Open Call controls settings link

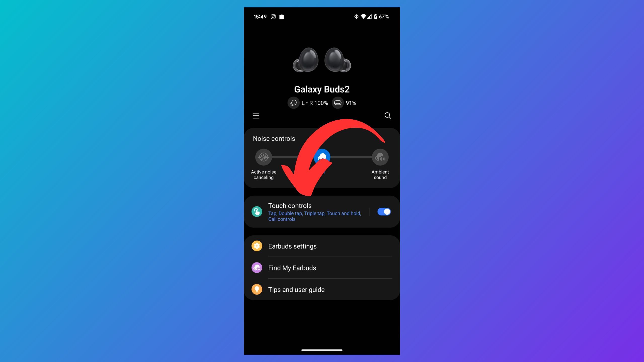point(281,219)
